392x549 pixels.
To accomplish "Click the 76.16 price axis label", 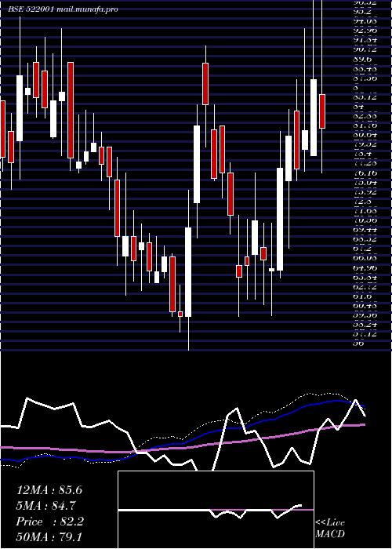I will tap(365, 173).
